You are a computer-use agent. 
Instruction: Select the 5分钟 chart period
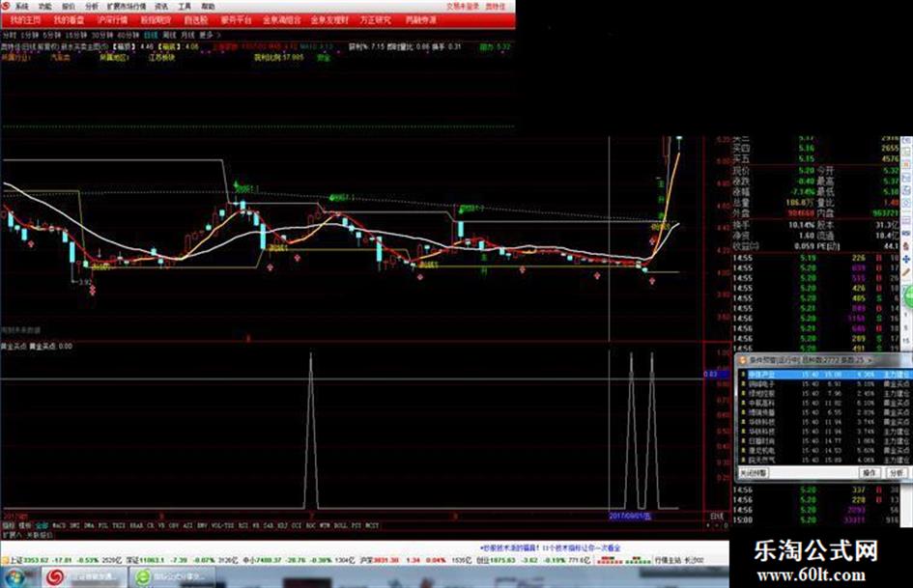pyautogui.click(x=51, y=35)
